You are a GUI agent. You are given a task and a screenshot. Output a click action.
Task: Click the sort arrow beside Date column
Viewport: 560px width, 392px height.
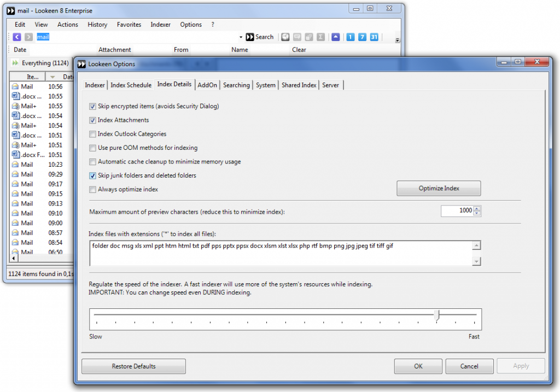[52, 77]
